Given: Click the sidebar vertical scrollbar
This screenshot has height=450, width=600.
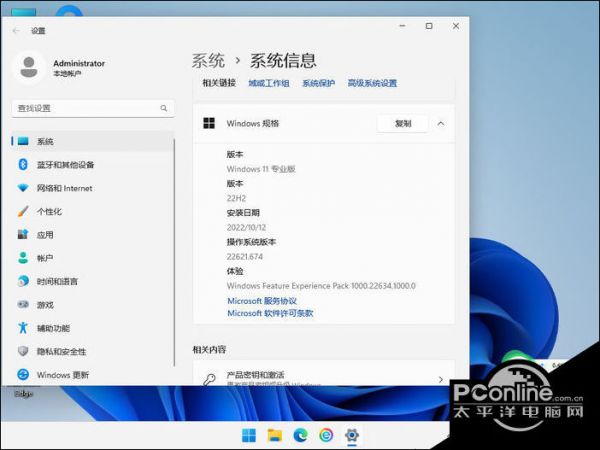Looking at the screenshot, I should (x=174, y=253).
